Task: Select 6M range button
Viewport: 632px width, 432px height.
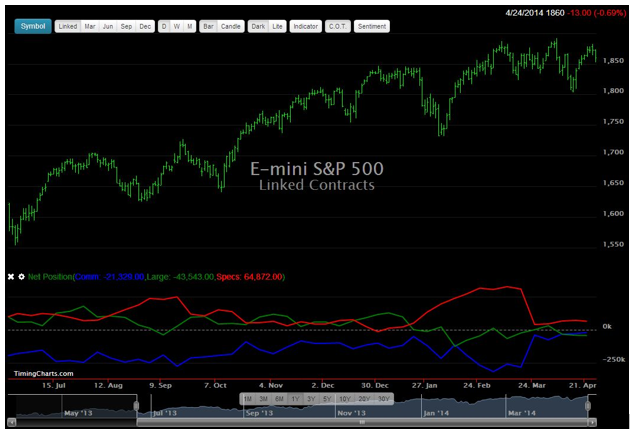Action: coord(279,399)
